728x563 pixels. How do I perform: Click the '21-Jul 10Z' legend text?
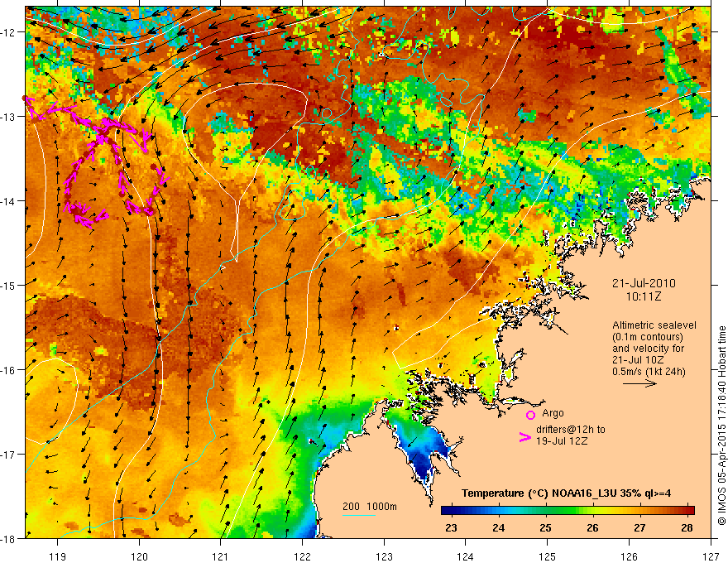tap(638, 360)
